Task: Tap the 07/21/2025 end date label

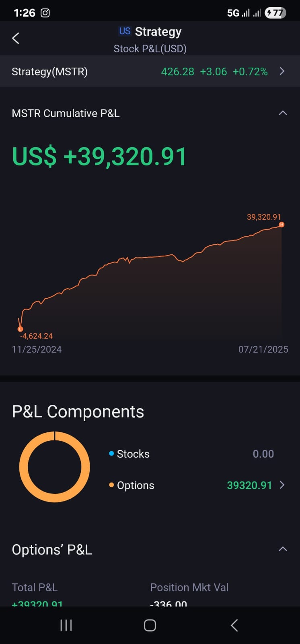Action: (263, 349)
